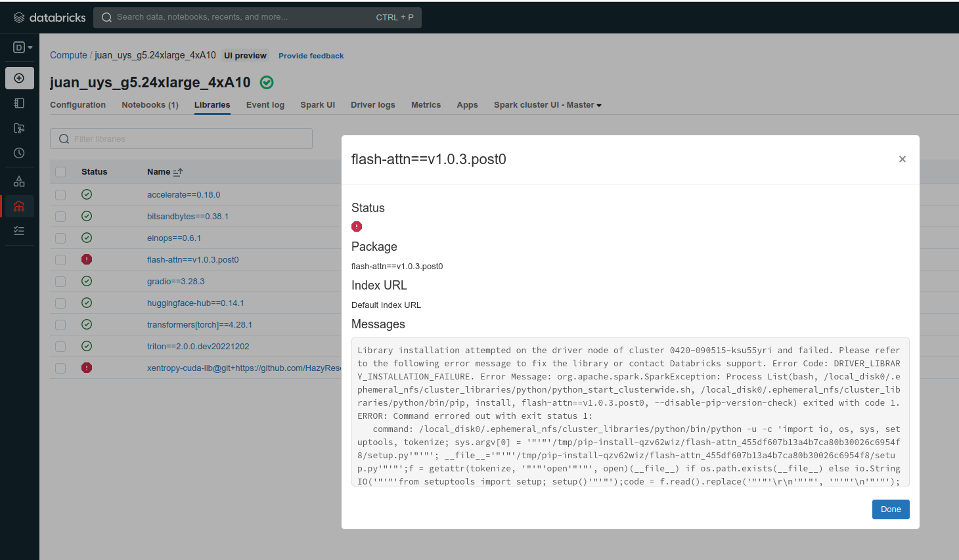Screen dimensions: 959x560
Task: Select the Compute cluster icon in sidebar
Action: pos(19,205)
